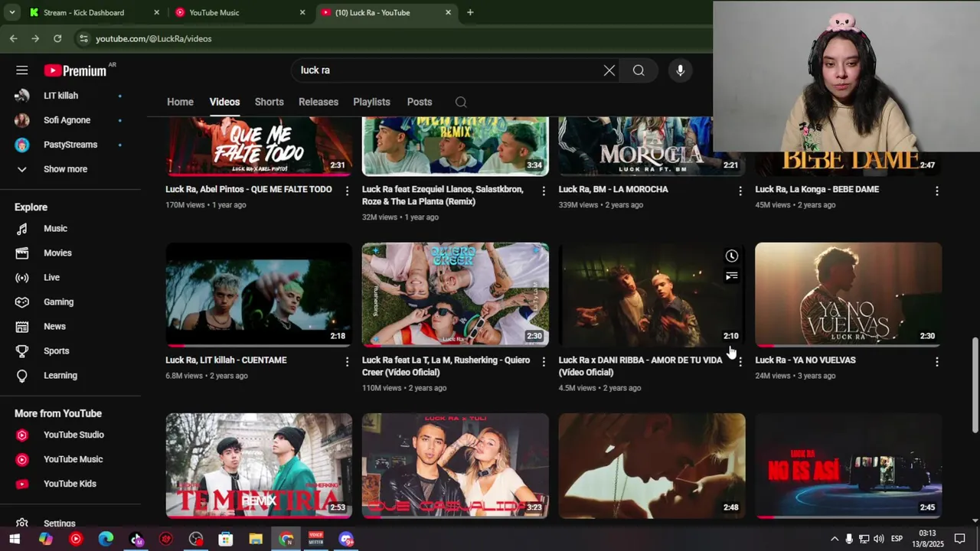Viewport: 980px width, 551px height.
Task: Open the Sports trophy icon
Action: tap(22, 351)
